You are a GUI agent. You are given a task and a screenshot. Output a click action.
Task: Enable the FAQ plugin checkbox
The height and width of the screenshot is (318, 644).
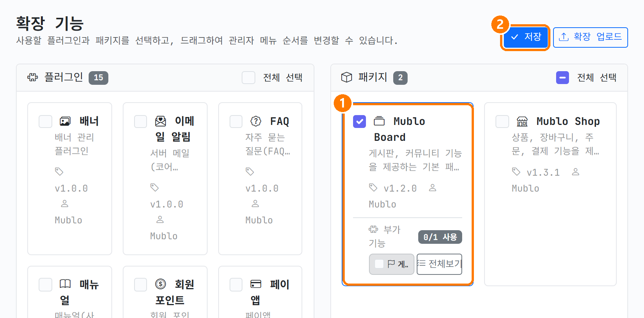236,122
